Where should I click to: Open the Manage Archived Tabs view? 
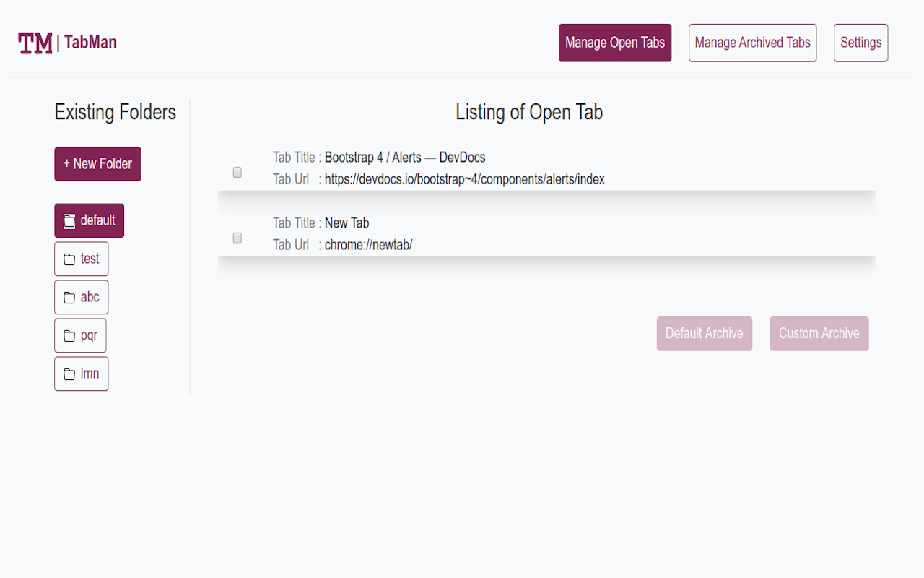click(x=752, y=43)
